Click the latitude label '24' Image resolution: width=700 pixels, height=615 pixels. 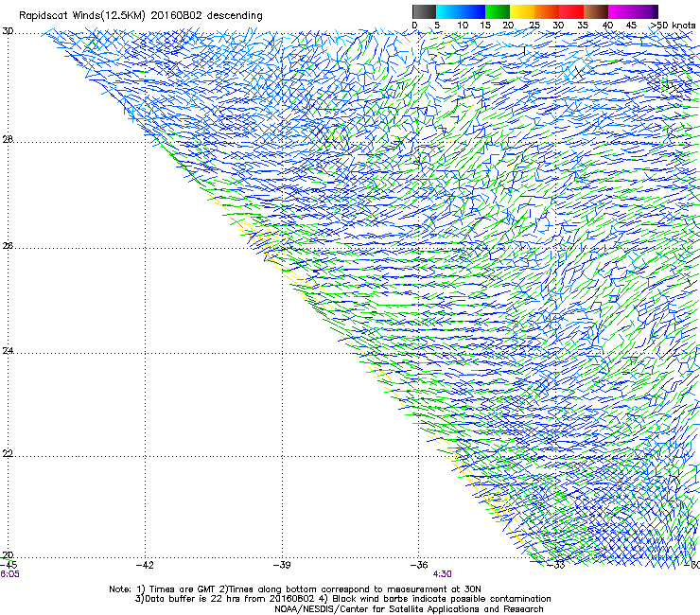[8, 351]
